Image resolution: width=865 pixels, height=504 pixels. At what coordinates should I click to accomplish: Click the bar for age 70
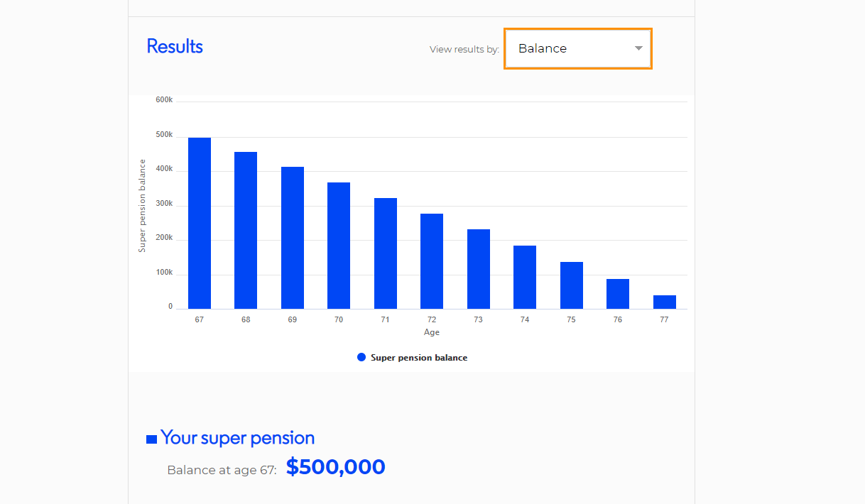(x=339, y=246)
